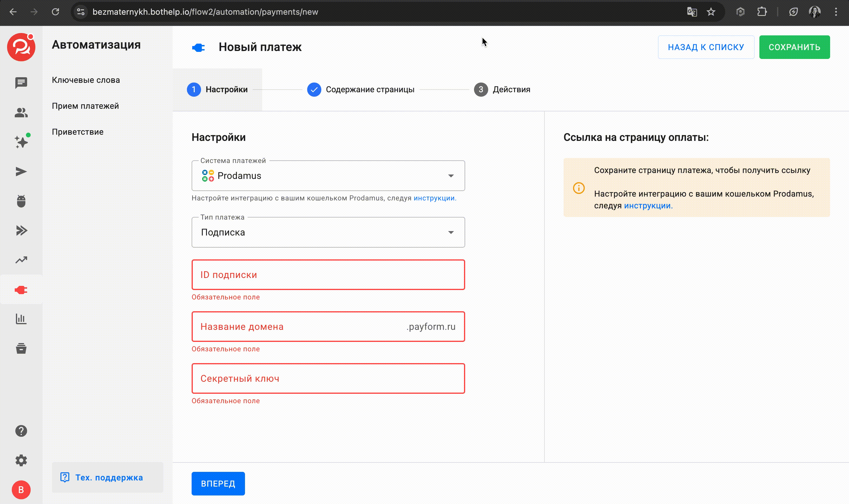Open Прием платежей menu item
The image size is (849, 504).
pos(85,106)
